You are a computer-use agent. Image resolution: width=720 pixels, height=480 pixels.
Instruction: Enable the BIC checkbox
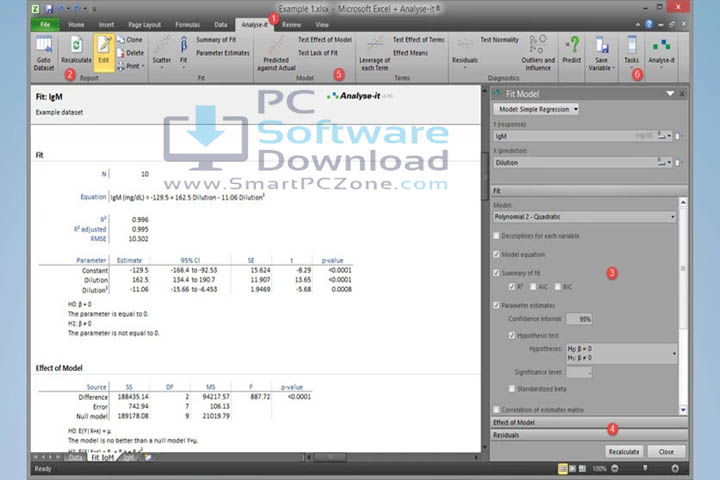[x=557, y=287]
